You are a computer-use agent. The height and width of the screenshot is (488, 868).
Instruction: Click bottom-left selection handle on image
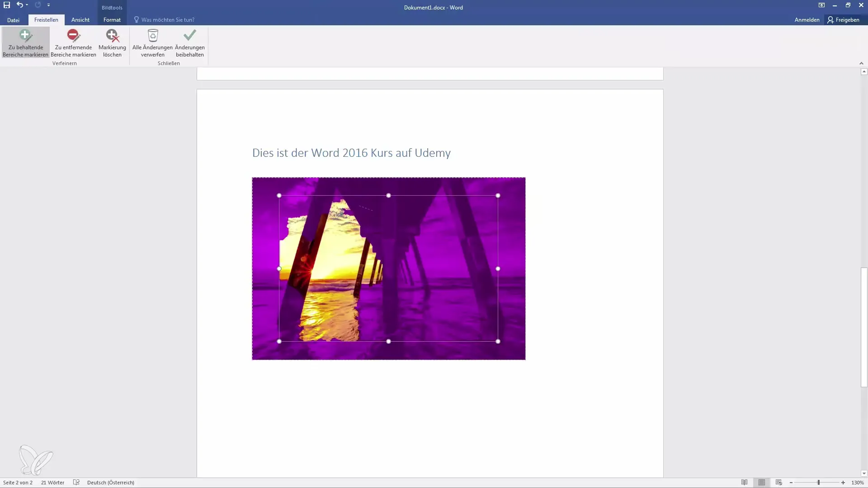(279, 342)
